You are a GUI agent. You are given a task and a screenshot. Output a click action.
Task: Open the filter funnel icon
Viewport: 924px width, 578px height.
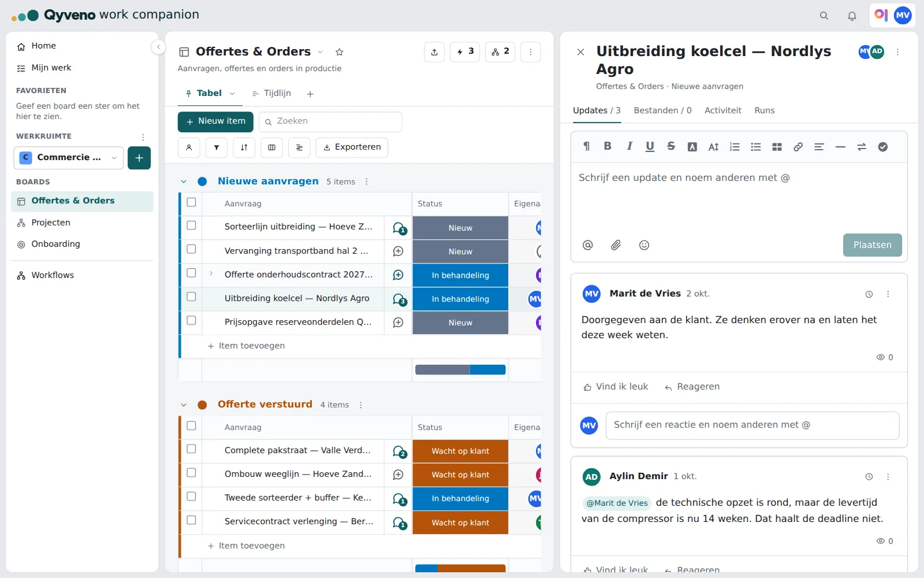[x=217, y=147]
